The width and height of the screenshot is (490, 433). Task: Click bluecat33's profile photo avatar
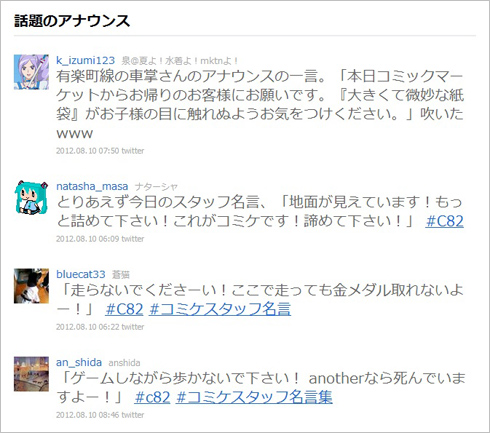point(31,286)
